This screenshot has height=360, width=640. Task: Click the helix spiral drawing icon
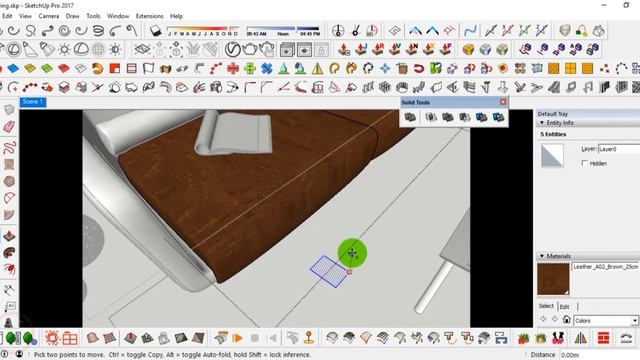98,31
